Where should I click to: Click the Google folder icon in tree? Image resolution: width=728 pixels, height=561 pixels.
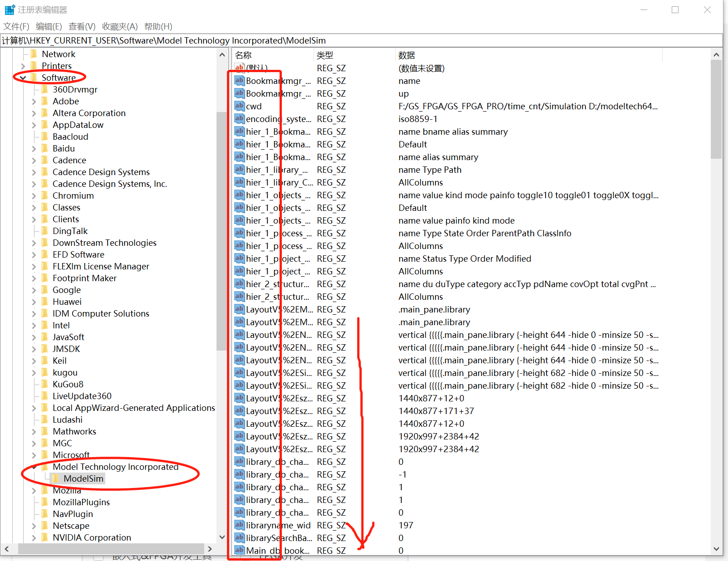pos(45,290)
